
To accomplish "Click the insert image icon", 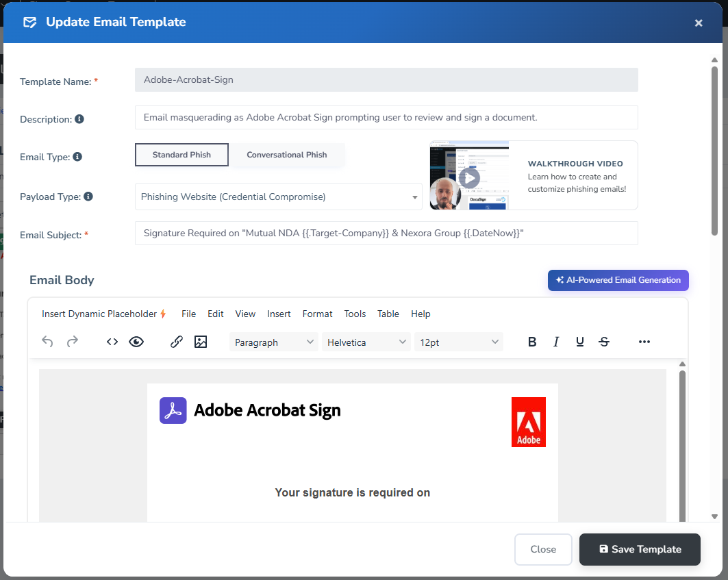I will tap(201, 342).
